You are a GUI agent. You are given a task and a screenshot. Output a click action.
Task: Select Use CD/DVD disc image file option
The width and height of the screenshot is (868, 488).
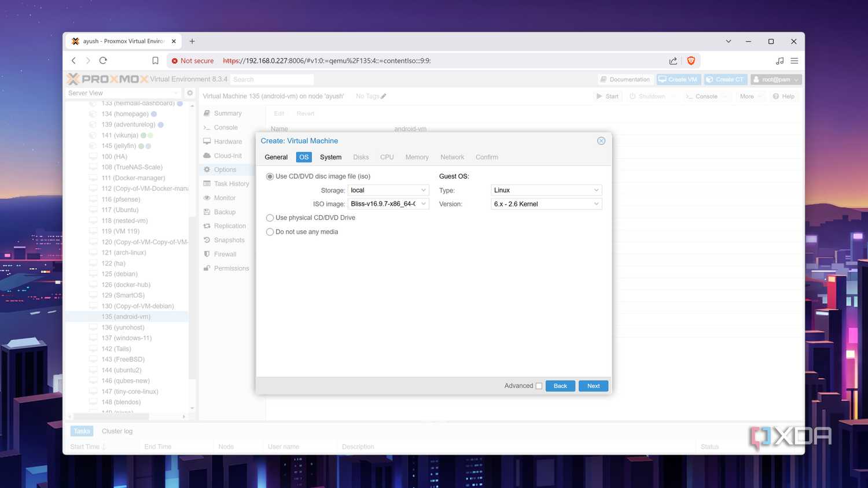pos(270,176)
